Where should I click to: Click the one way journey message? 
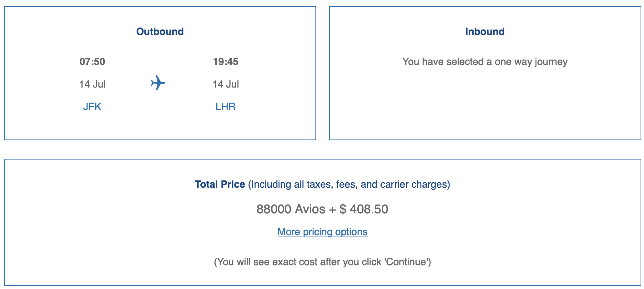coord(485,62)
